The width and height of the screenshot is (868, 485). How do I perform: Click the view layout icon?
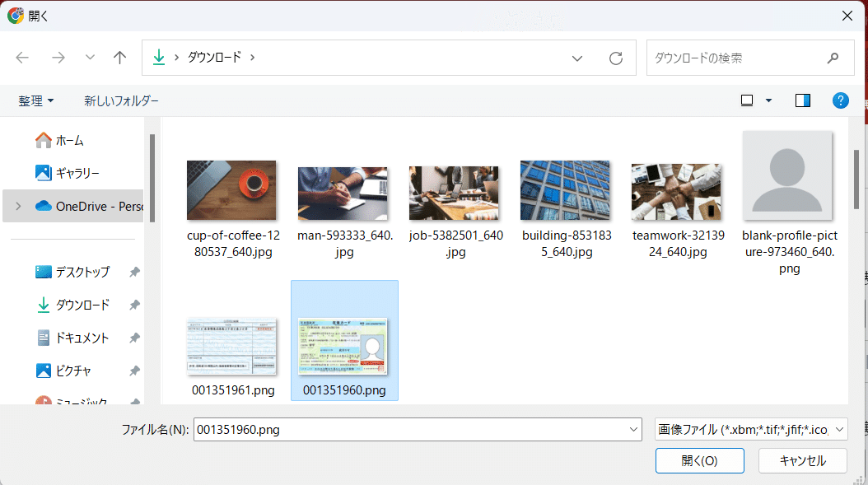pos(747,100)
